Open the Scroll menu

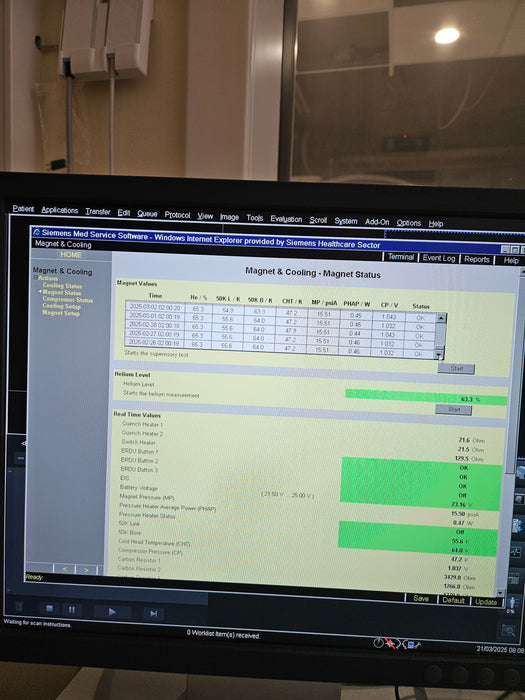pos(318,220)
